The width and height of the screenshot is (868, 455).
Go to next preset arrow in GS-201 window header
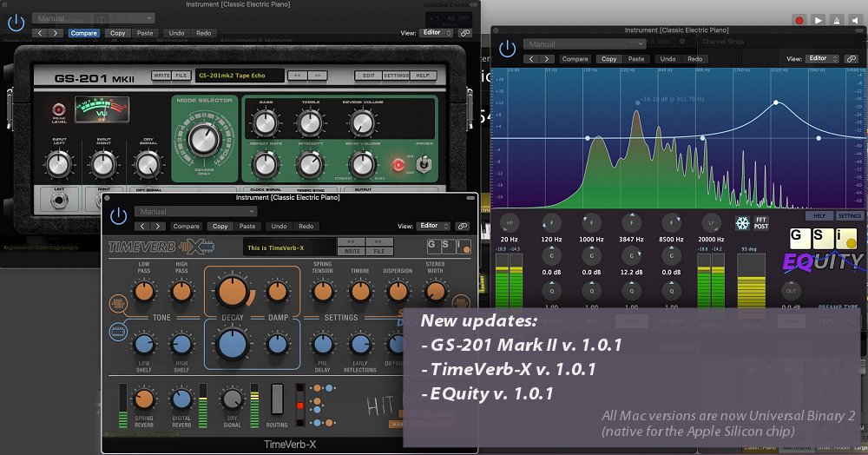click(x=56, y=33)
